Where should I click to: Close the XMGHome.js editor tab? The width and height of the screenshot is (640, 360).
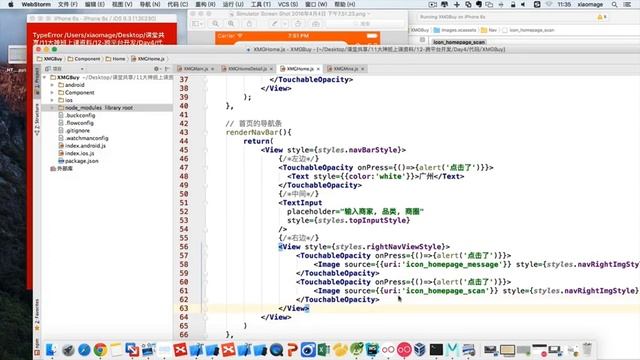pyautogui.click(x=318, y=69)
